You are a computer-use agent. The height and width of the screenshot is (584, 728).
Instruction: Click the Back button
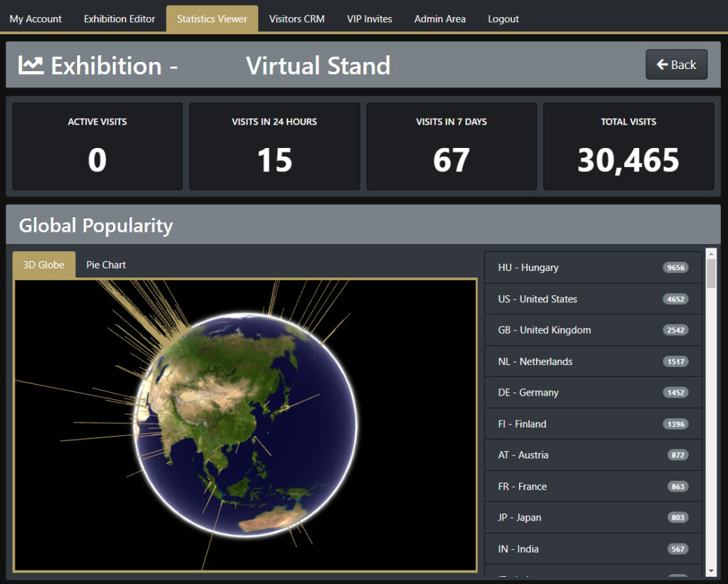click(676, 65)
